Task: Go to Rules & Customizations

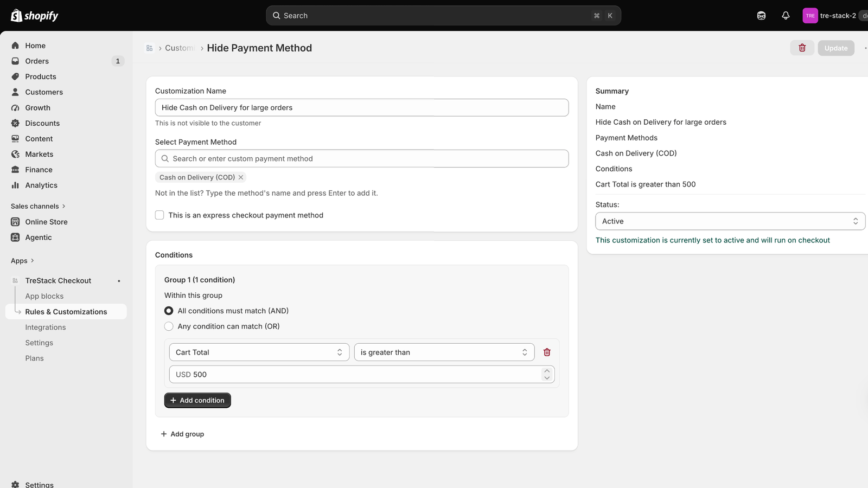Action: point(66,312)
